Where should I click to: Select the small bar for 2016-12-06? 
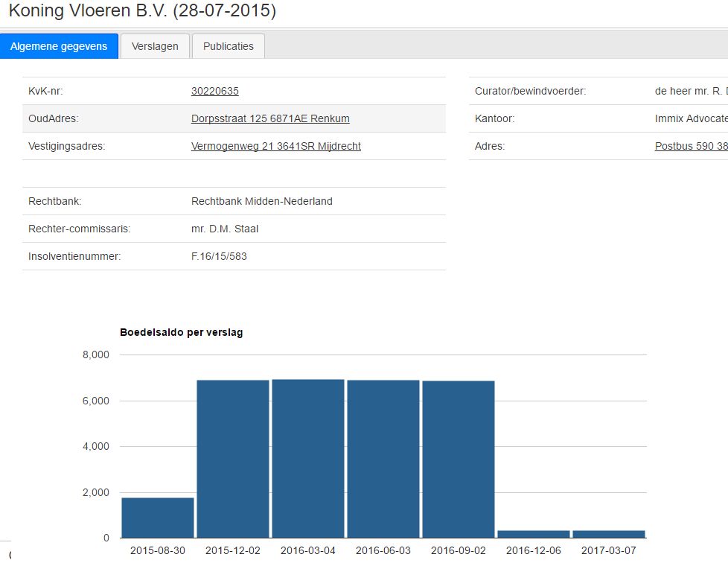pyautogui.click(x=534, y=534)
